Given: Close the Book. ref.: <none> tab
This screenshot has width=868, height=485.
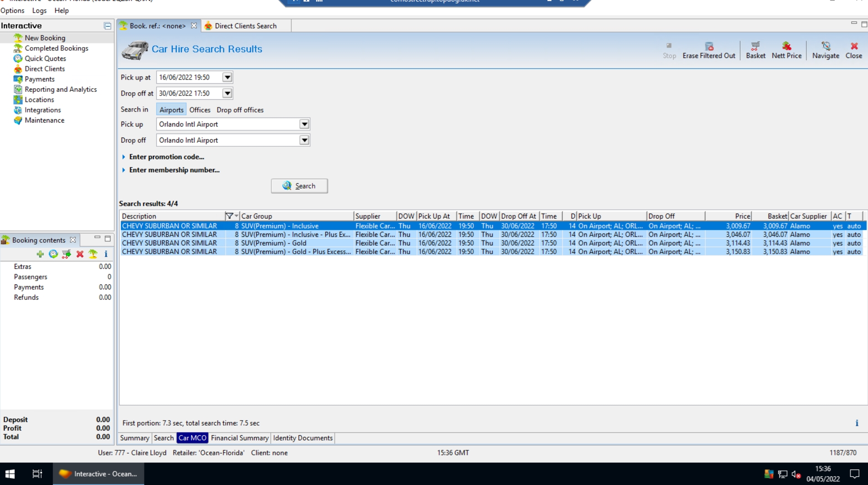Looking at the screenshot, I should [194, 26].
